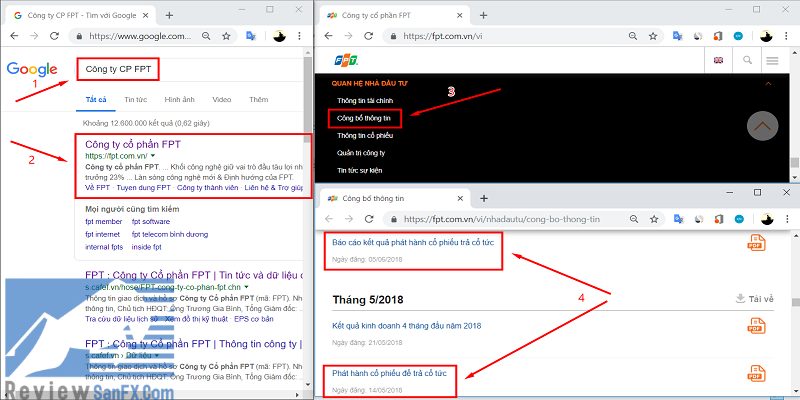Screen dimensions: 800x400
Task: Download PDF for 'Báo cáo kết quả phát hành' entry
Action: point(756,243)
